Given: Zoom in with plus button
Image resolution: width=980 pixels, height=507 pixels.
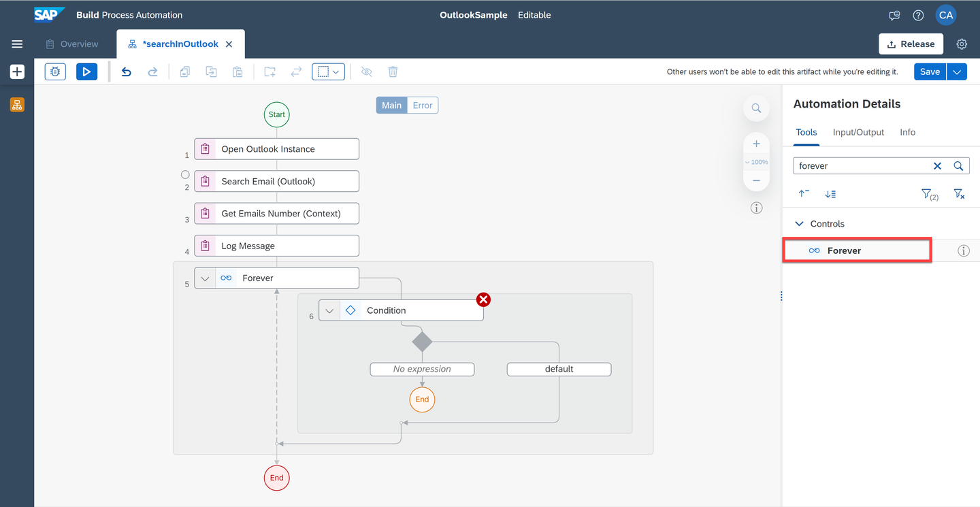Looking at the screenshot, I should (x=756, y=144).
